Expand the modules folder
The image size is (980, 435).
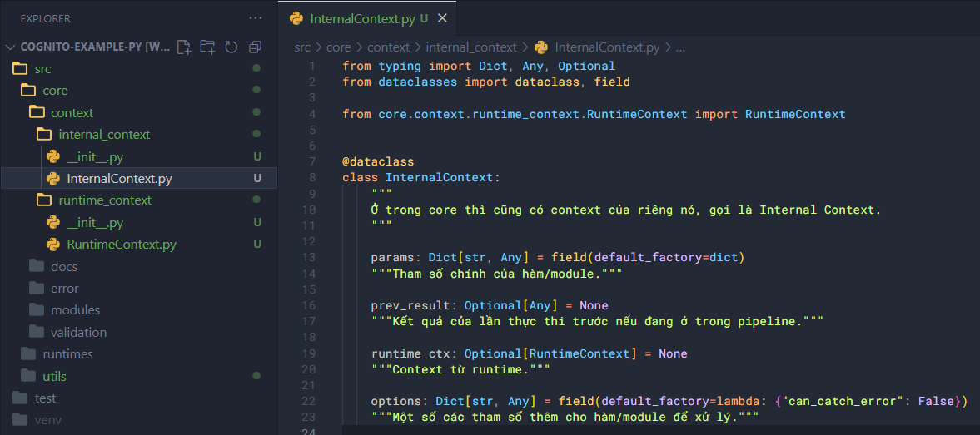pos(75,309)
